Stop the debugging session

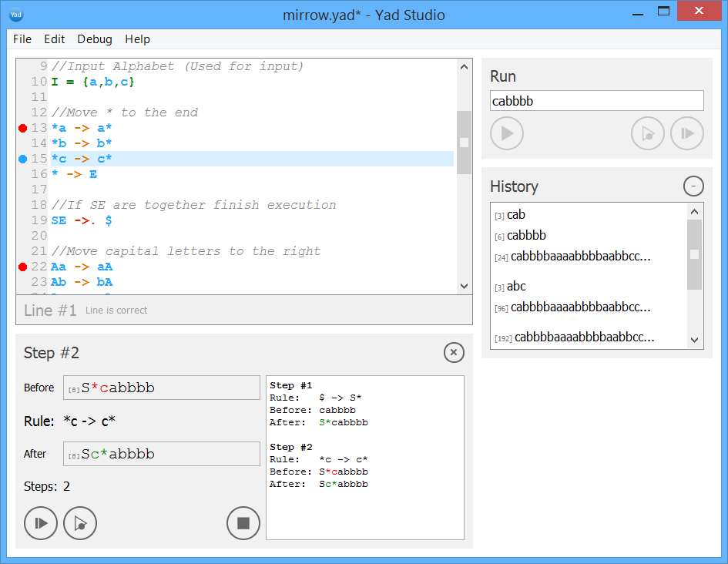point(243,523)
